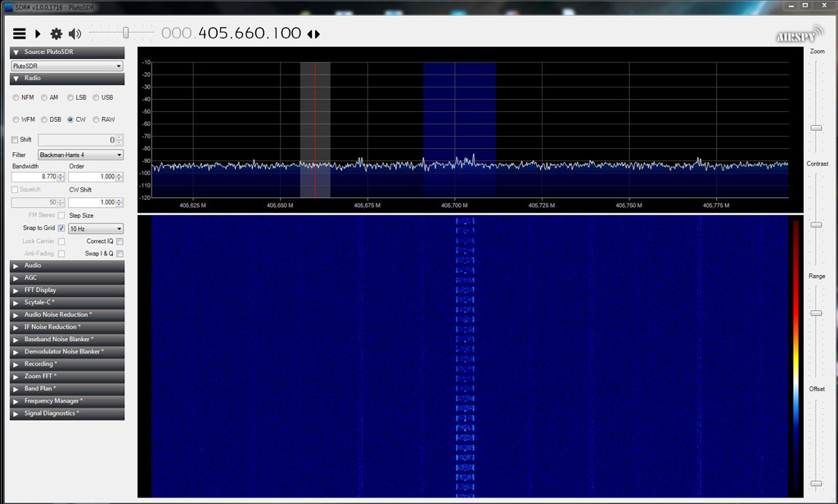This screenshot has height=504, width=838.
Task: Click the waterfall color gradient bar
Action: click(x=795, y=353)
